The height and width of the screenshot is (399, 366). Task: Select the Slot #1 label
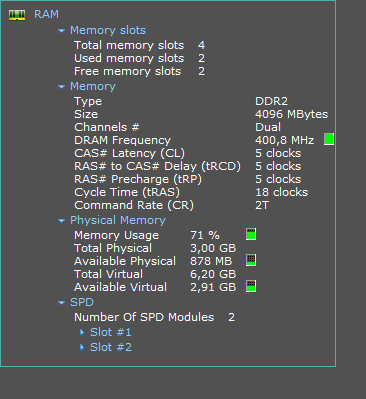(111, 332)
